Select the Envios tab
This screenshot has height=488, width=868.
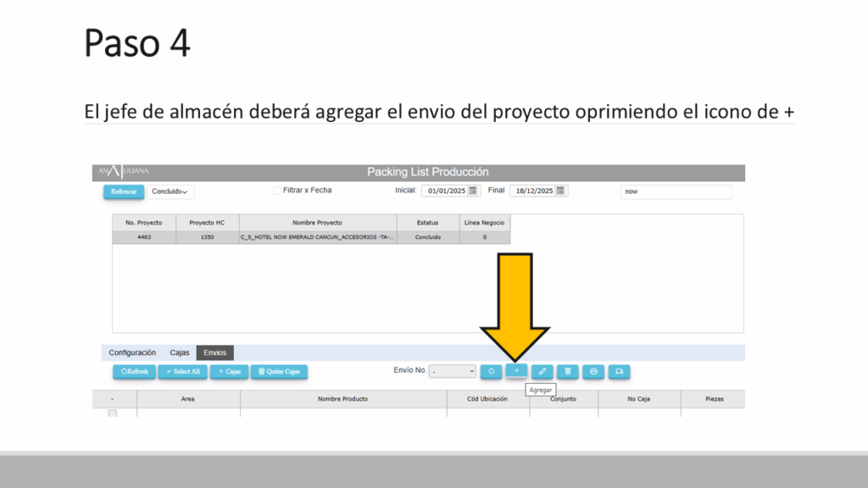point(214,352)
